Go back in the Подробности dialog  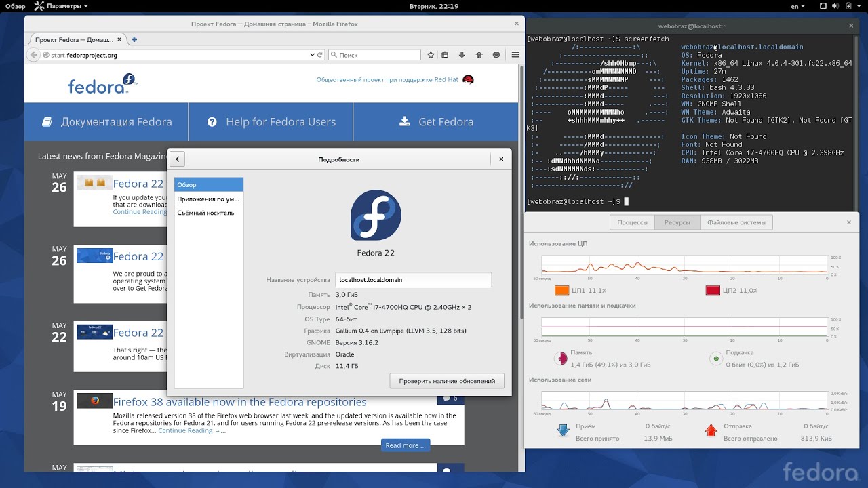click(177, 159)
